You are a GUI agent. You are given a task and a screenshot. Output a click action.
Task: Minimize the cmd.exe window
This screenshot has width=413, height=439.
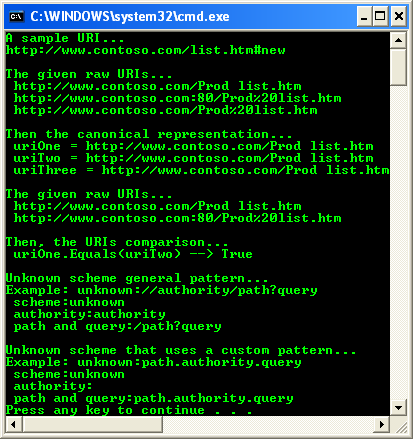pyautogui.click(x=364, y=16)
